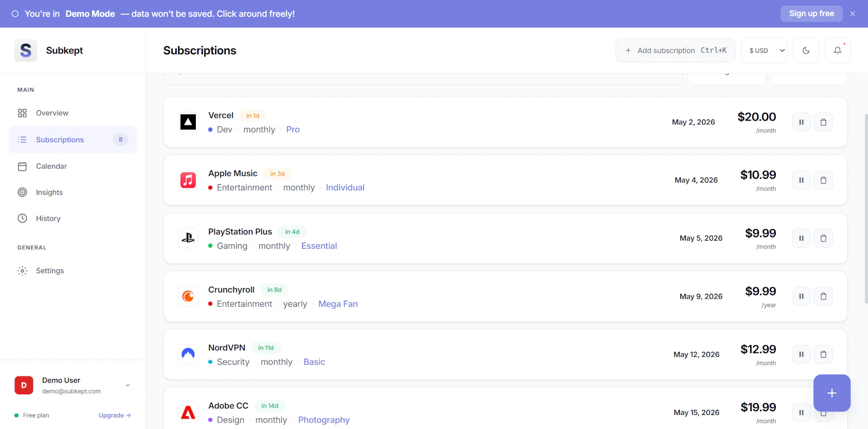Click the Settings gear icon
Viewport: 868px width, 429px height.
[22, 270]
